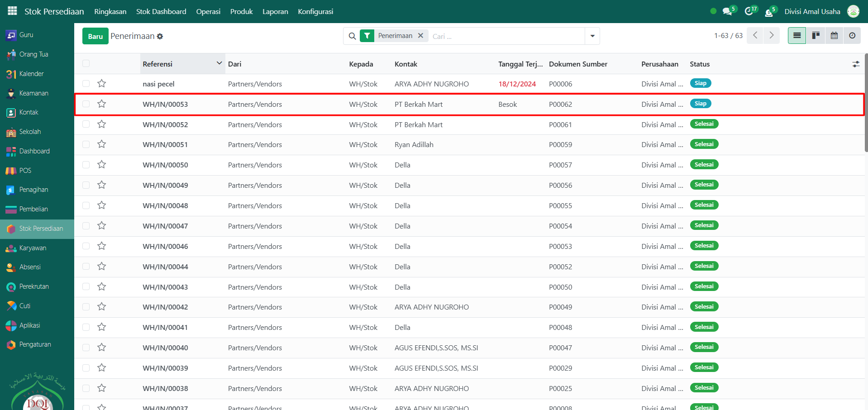Expand the search filter options dropdown
This screenshot has width=868, height=410.
[x=592, y=36]
